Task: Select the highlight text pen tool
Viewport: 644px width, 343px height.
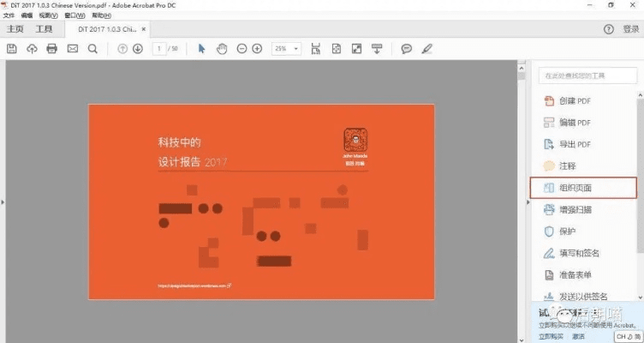Action: point(426,49)
